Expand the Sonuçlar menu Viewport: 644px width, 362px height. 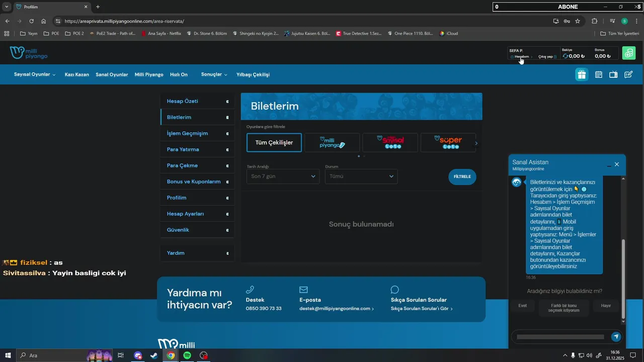pos(214,74)
